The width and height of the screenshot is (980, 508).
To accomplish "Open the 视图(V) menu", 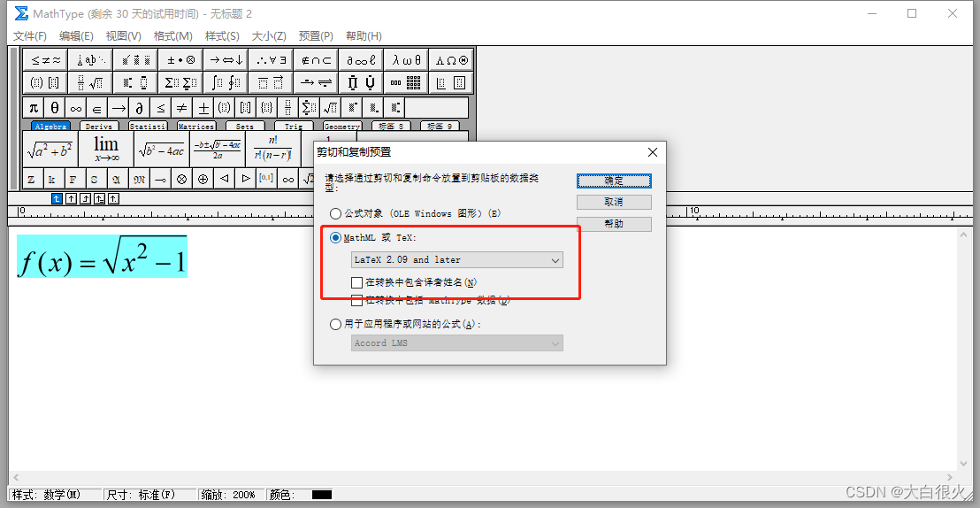I will point(123,35).
